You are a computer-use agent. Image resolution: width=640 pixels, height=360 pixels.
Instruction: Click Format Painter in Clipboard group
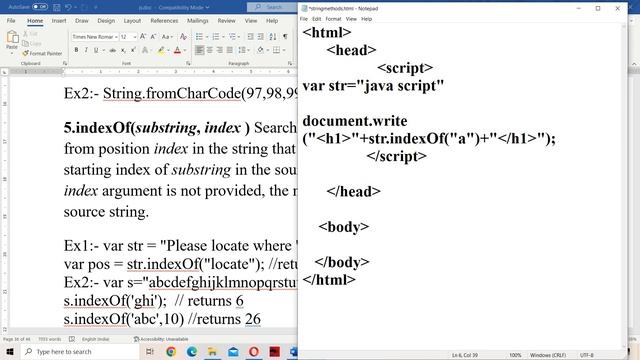(42, 53)
